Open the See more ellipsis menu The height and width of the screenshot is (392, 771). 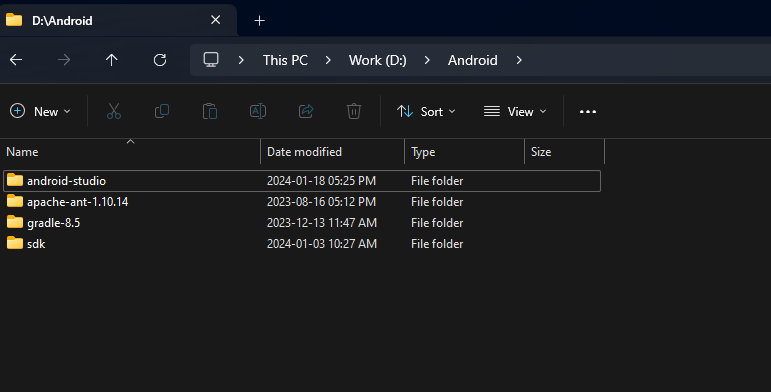pos(588,112)
